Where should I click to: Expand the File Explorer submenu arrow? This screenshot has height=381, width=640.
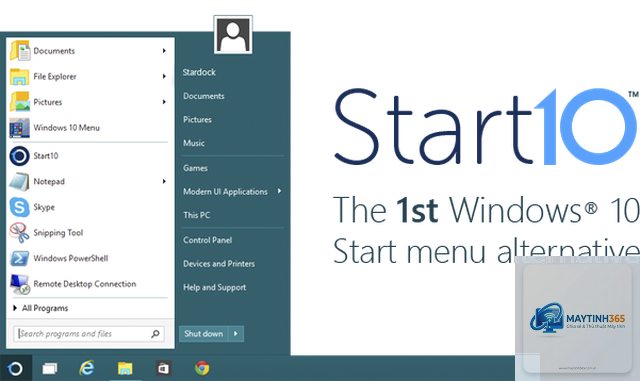pos(164,76)
